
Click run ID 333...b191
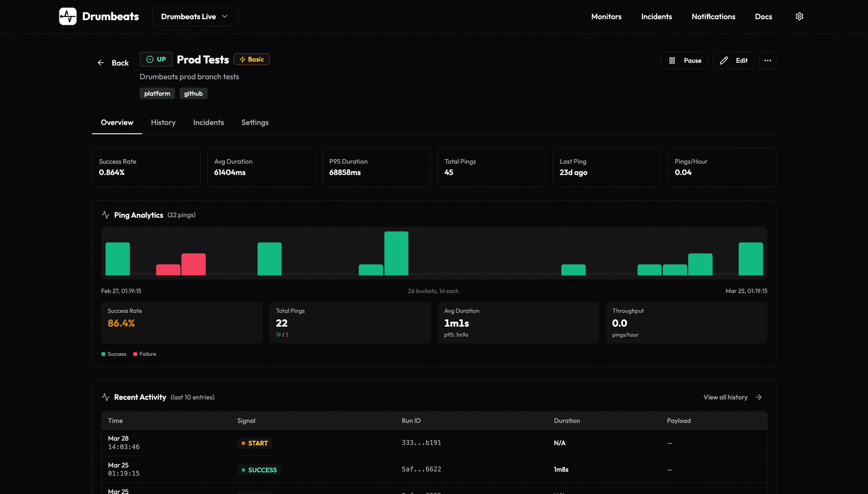[x=421, y=443]
